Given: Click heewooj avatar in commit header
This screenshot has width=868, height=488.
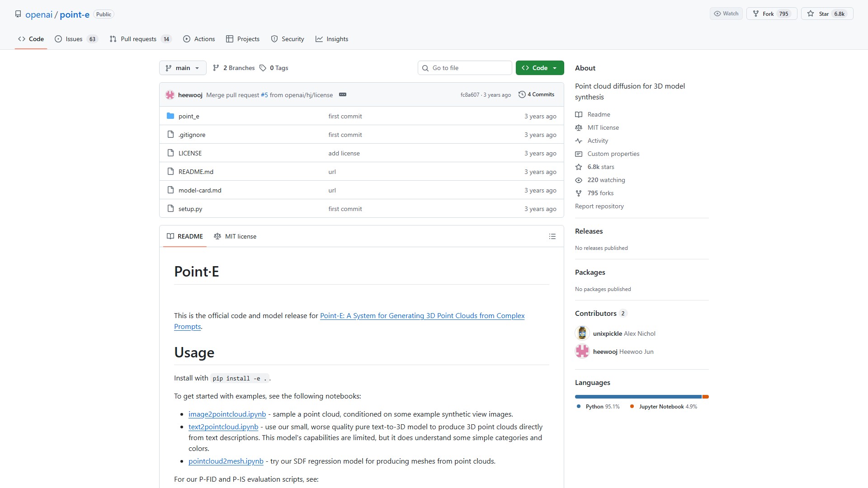Looking at the screenshot, I should click(170, 95).
